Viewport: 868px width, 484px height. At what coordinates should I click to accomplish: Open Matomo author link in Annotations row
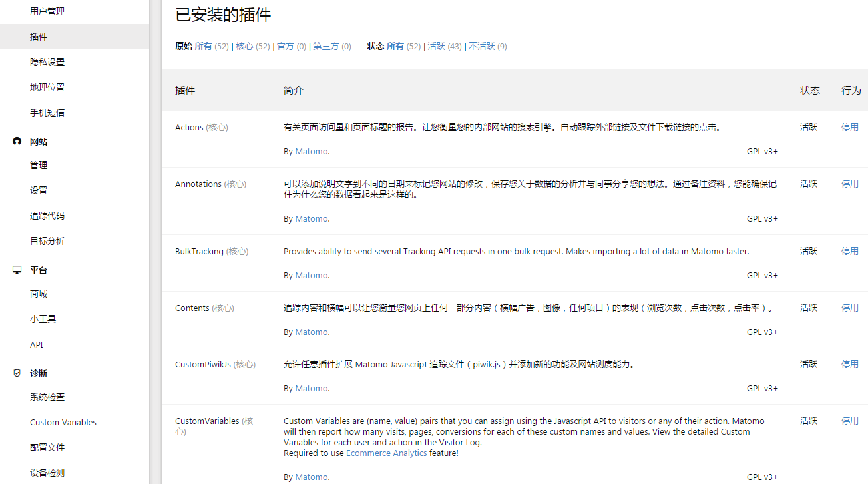pyautogui.click(x=312, y=218)
